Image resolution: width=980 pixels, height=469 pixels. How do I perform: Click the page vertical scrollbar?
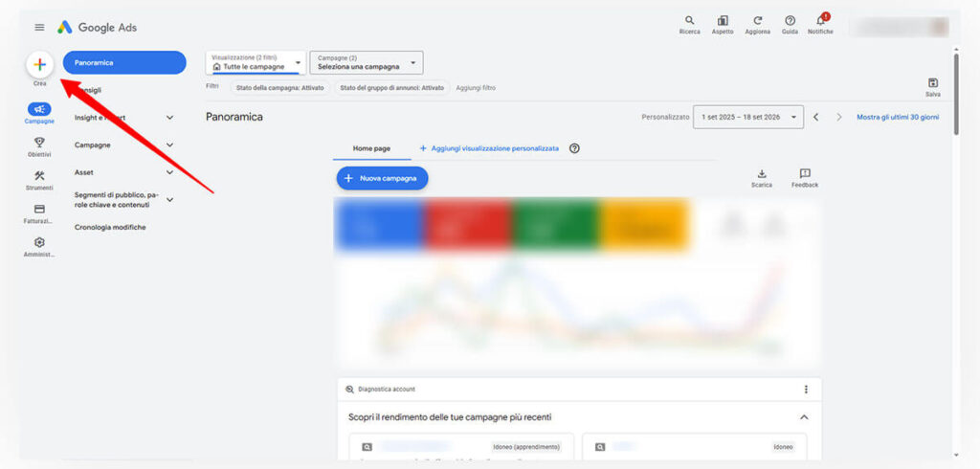(956, 94)
